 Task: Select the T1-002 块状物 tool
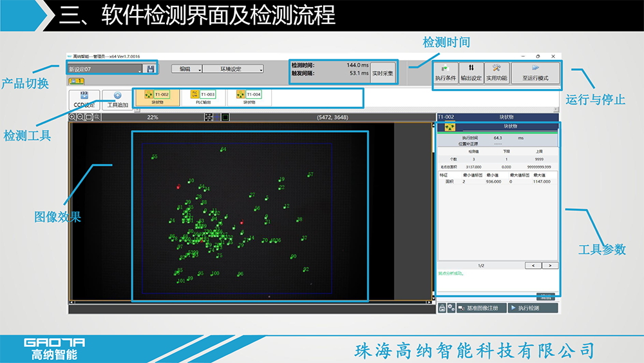pyautogui.click(x=158, y=97)
